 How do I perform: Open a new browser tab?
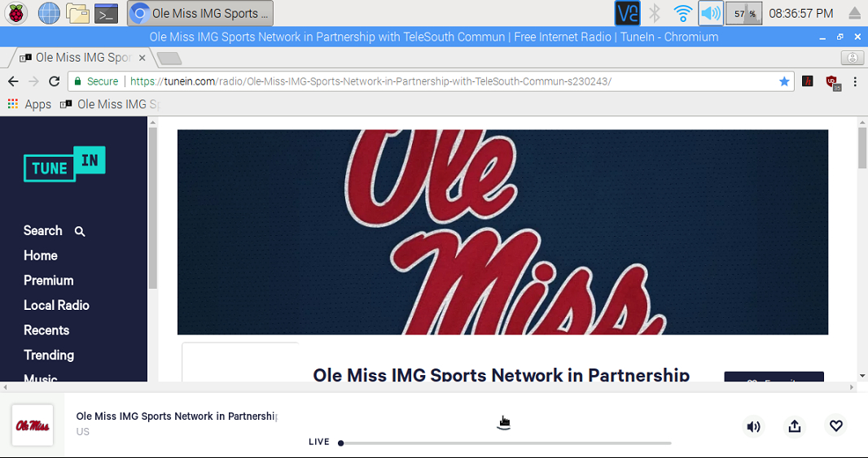click(169, 58)
